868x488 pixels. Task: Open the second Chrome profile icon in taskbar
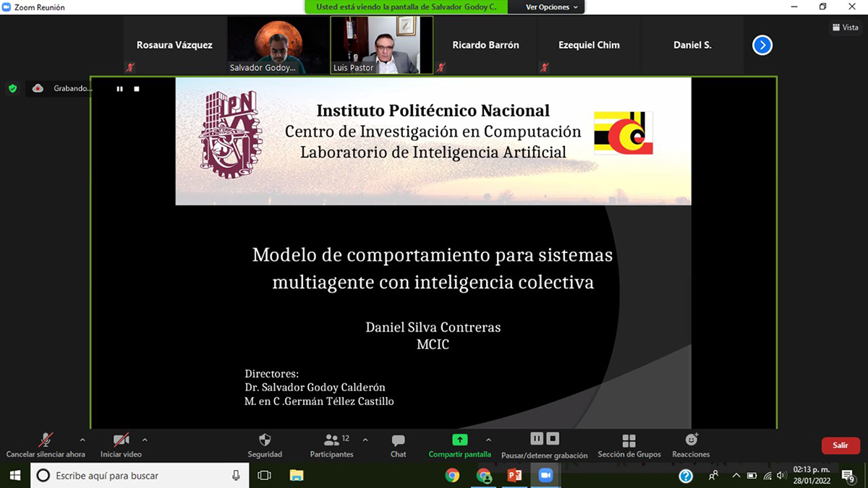coord(484,476)
